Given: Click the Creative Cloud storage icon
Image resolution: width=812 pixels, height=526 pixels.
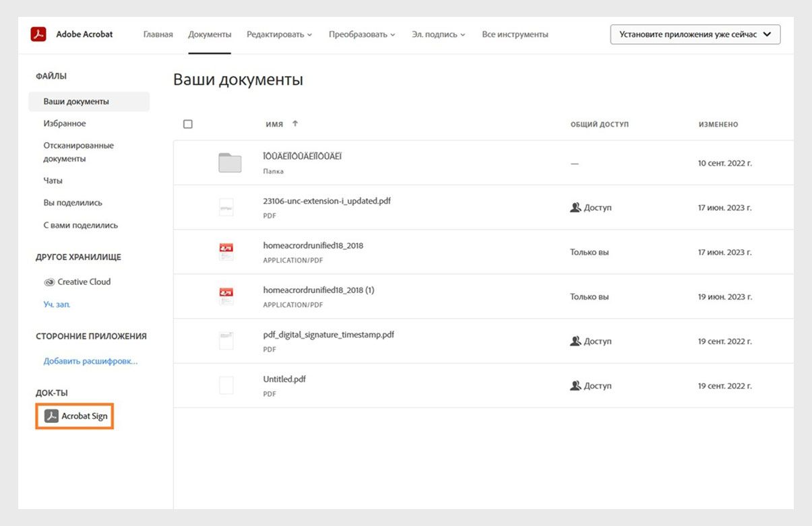Looking at the screenshot, I should point(48,282).
